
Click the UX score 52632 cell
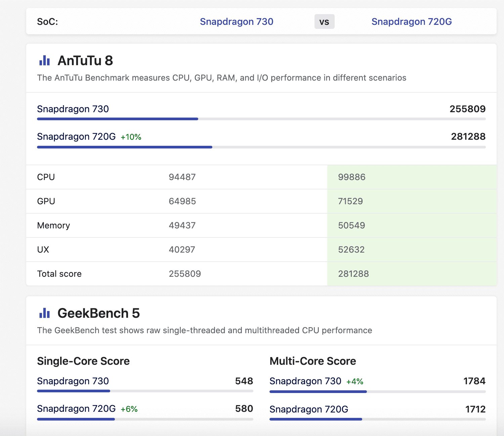pyautogui.click(x=351, y=250)
